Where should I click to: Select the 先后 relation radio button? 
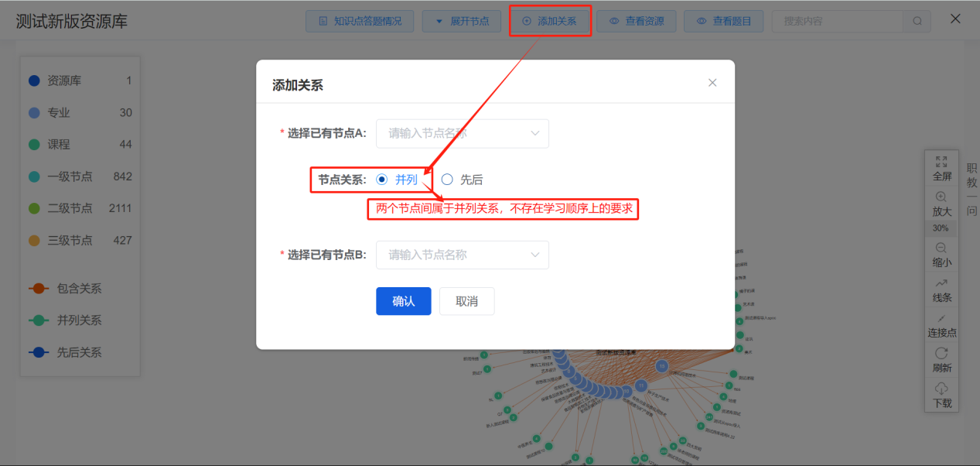tap(447, 179)
